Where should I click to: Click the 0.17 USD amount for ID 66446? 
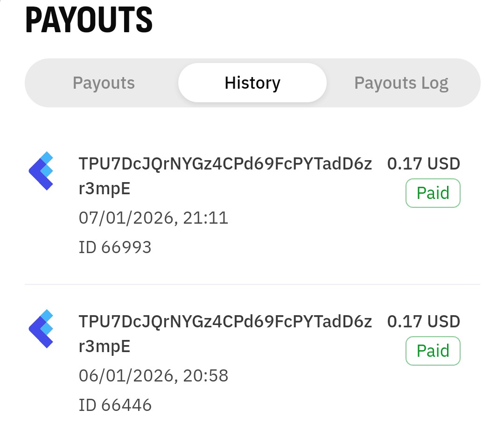[423, 322]
